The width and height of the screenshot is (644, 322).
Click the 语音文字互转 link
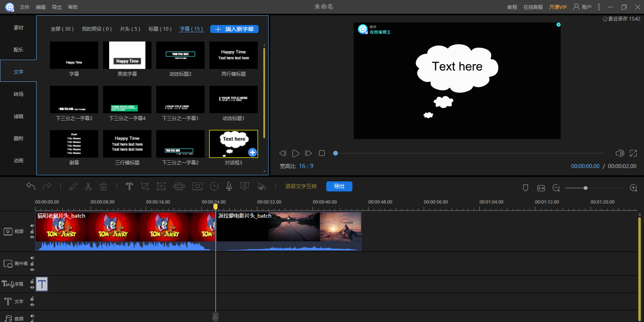coord(301,186)
